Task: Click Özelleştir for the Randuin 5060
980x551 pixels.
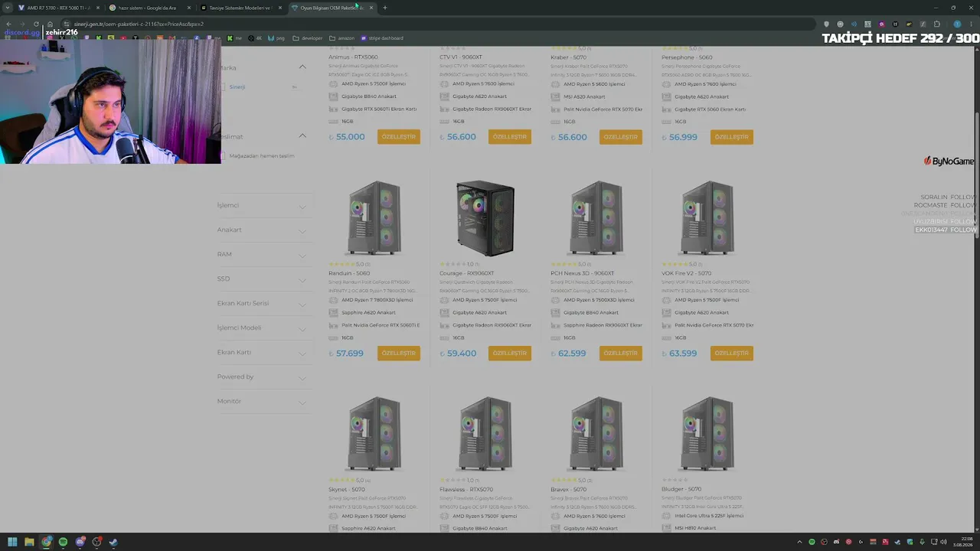Action: 399,354
